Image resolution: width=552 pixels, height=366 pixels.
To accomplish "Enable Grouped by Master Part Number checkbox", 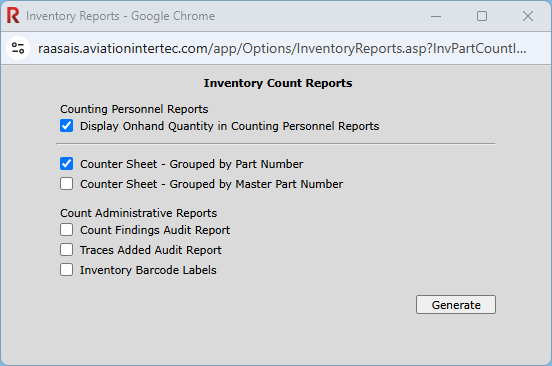I will pyautogui.click(x=67, y=184).
